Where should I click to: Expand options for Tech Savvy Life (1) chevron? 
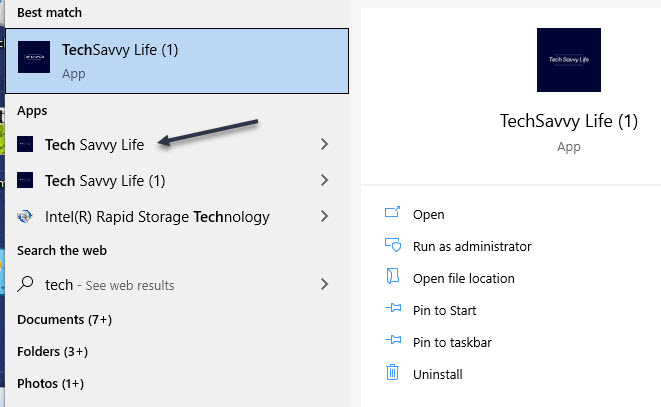pos(323,180)
